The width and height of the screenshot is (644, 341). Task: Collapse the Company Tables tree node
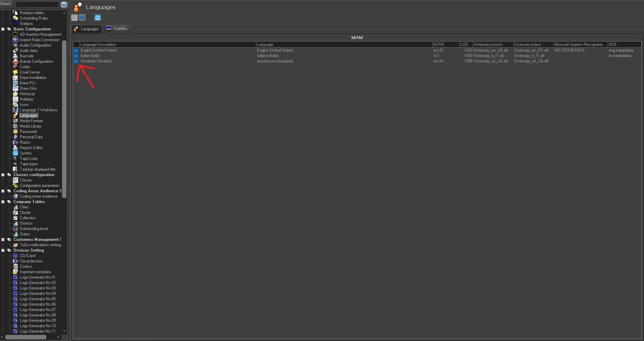[3, 202]
